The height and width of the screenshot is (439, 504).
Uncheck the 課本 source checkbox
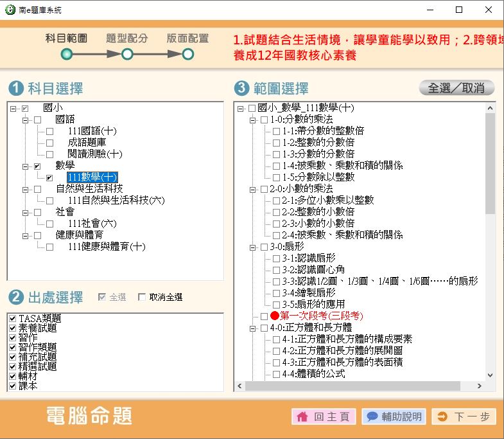pyautogui.click(x=13, y=386)
